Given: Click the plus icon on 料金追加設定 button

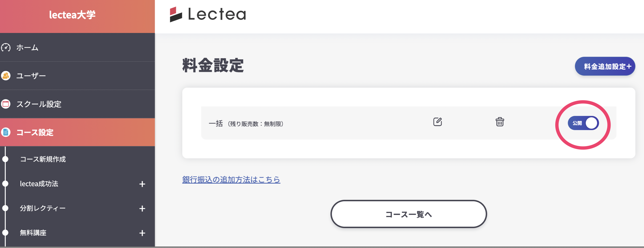Looking at the screenshot, I should coord(629,66).
